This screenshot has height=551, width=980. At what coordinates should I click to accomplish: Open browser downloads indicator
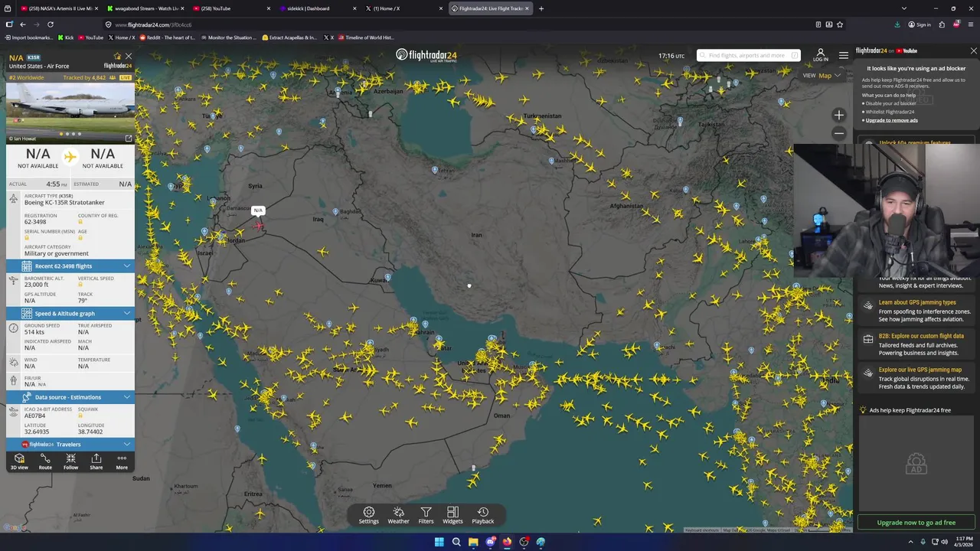[x=897, y=24]
